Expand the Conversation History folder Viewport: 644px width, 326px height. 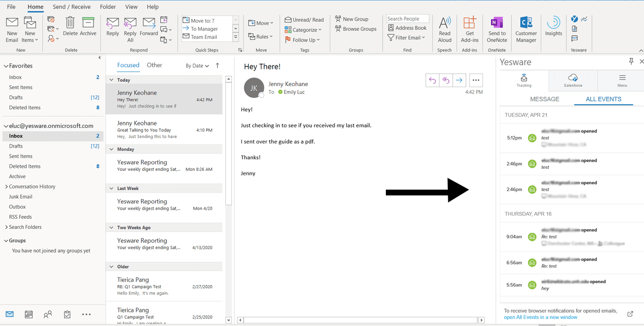click(6, 186)
